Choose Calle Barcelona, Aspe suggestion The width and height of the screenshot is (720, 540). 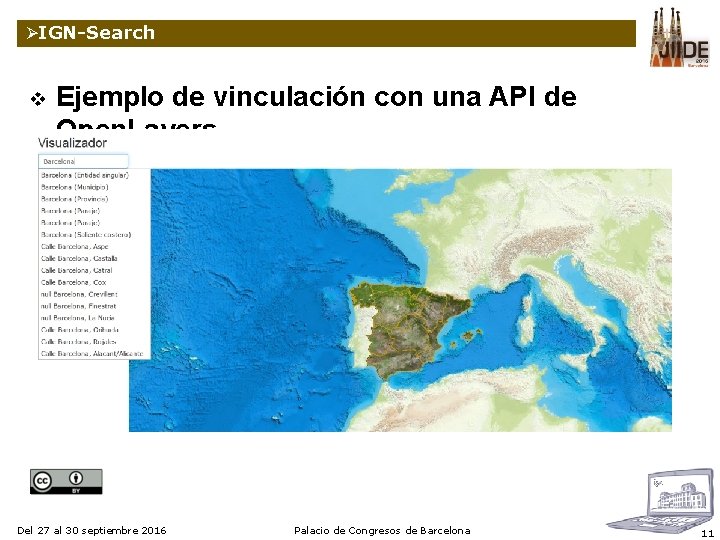coord(74,247)
